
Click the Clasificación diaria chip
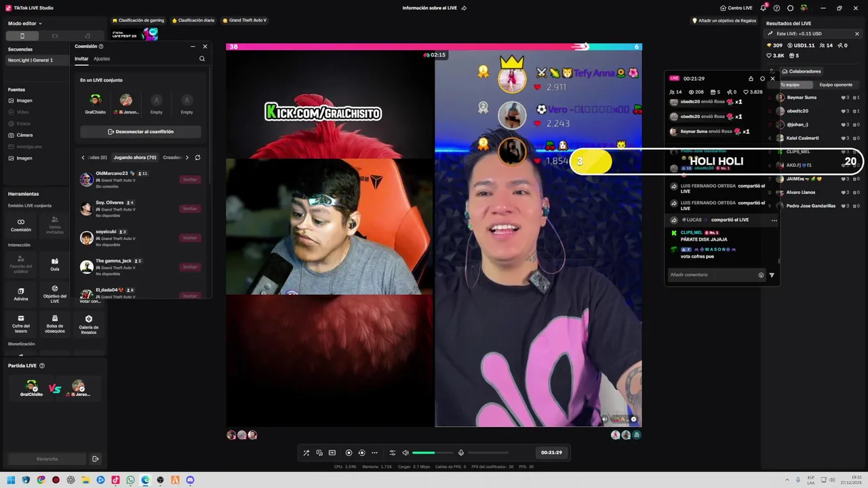tap(193, 20)
